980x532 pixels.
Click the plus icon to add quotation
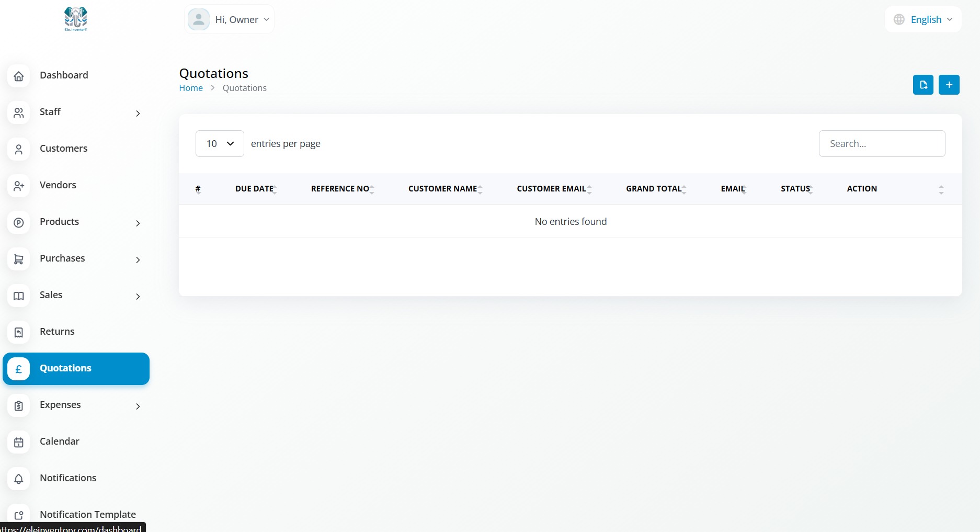(949, 85)
